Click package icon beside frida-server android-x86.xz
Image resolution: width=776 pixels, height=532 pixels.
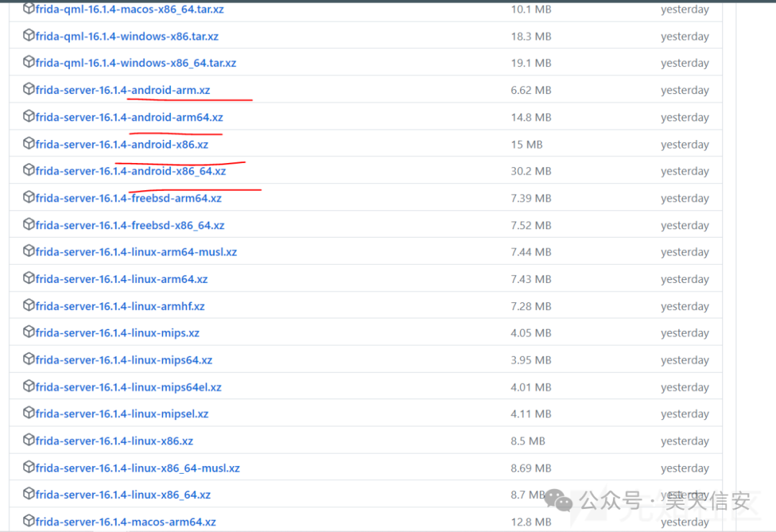click(x=29, y=144)
